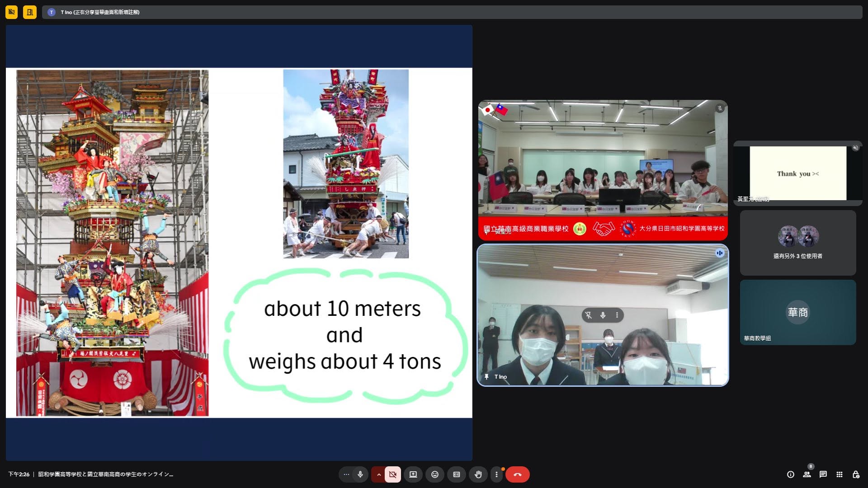Viewport: 868px width, 488px height.
Task: Open the 還有另外 3 位使用者 tile
Action: point(798,243)
